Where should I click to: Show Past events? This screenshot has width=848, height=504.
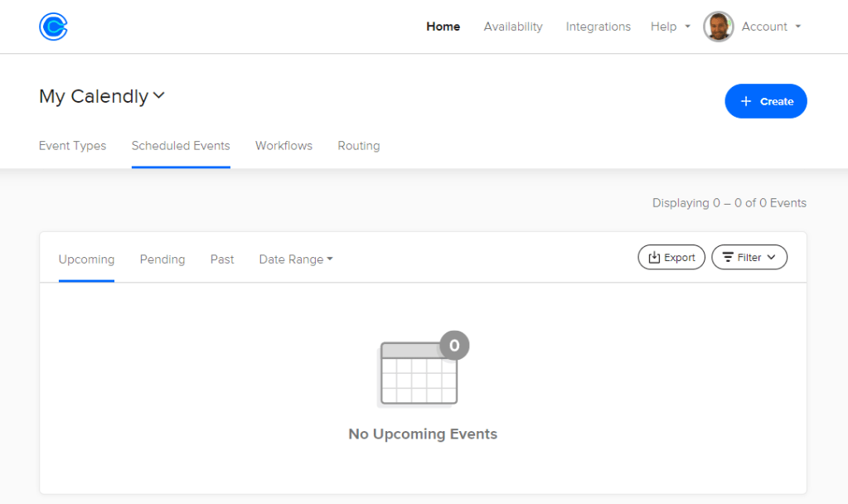tap(222, 259)
